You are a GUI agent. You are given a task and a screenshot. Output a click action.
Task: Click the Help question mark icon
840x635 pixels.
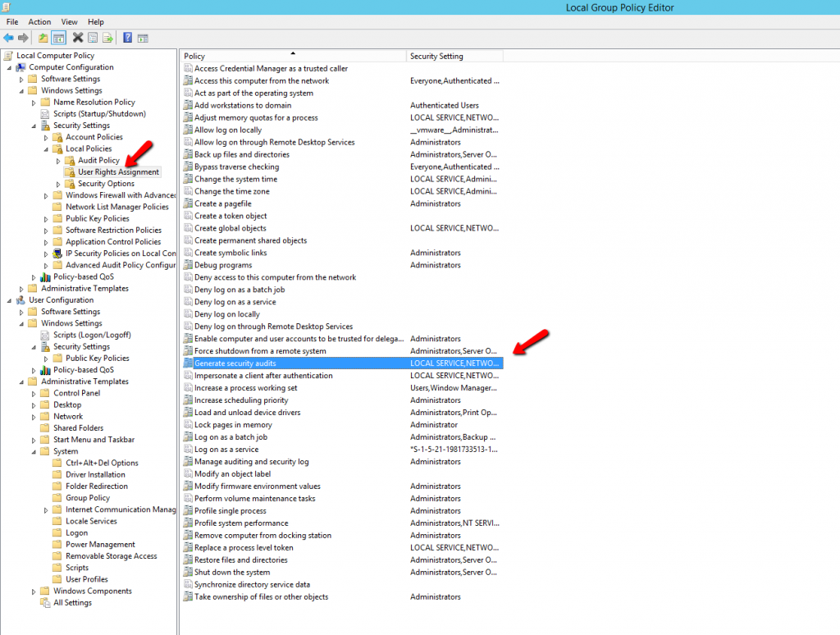coord(126,37)
